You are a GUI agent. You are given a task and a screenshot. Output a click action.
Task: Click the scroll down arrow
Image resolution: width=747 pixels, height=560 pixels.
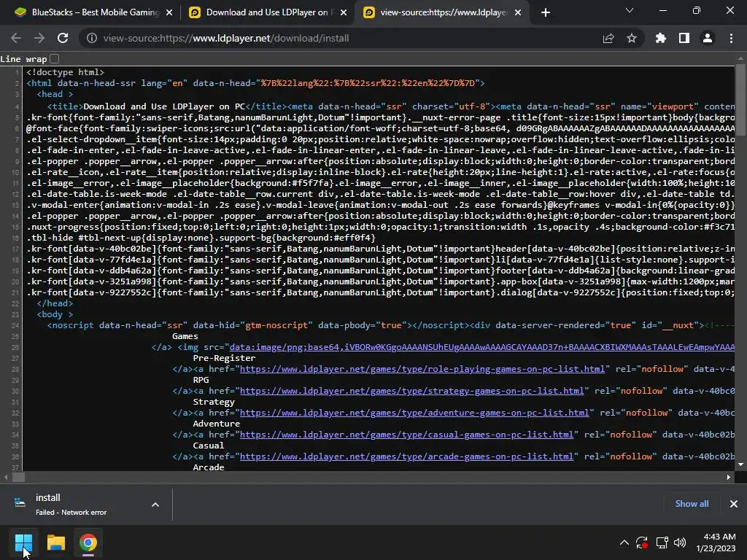click(740, 464)
